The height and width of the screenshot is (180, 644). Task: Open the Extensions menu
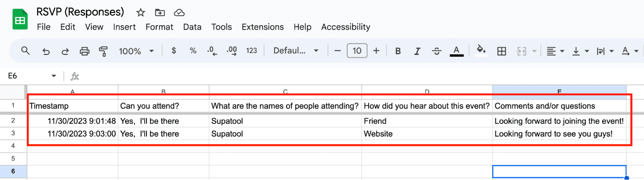coord(262,27)
